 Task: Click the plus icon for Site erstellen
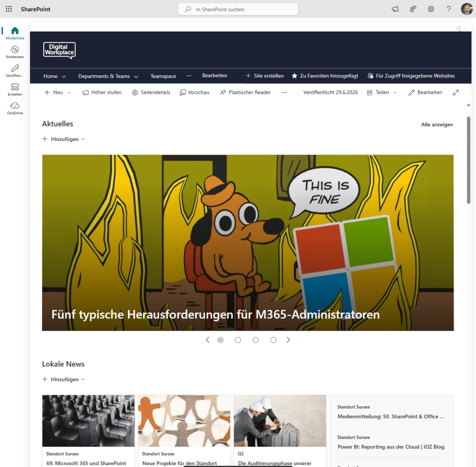click(248, 76)
